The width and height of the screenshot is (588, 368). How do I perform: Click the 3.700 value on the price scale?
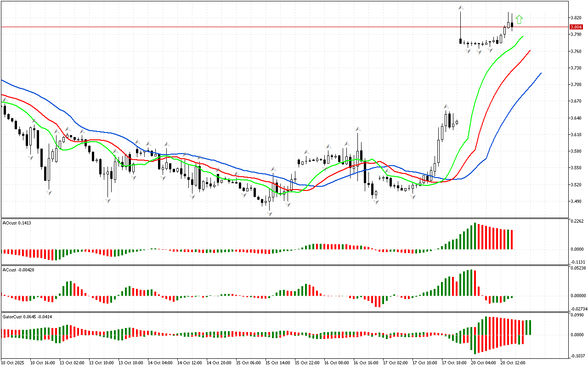[575, 85]
